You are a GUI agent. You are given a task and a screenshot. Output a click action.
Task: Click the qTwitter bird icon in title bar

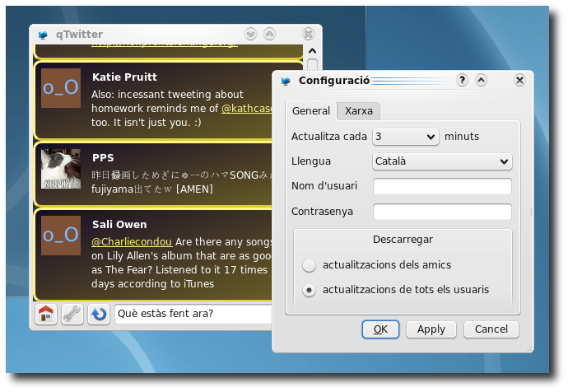pos(43,35)
